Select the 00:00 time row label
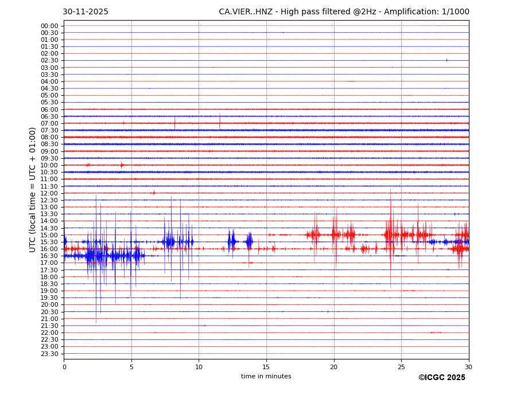 pyautogui.click(x=49, y=26)
